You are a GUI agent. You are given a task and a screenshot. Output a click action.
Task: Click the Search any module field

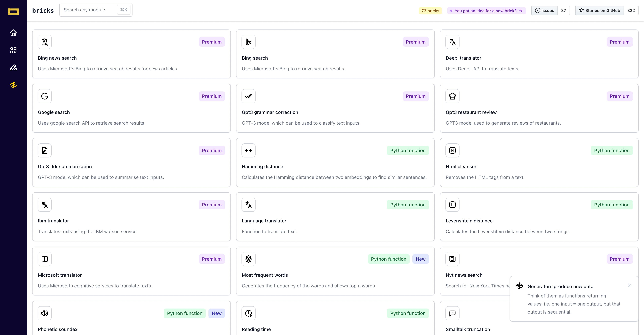pos(96,10)
